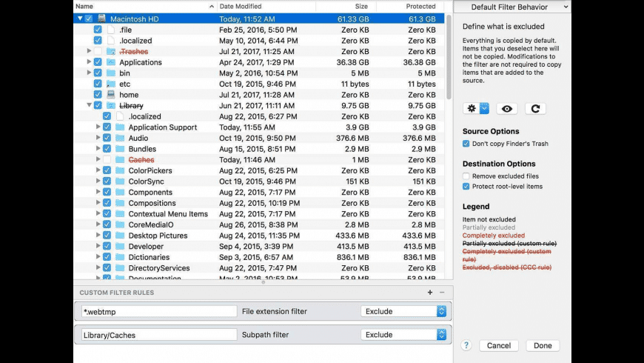
Task: Add a custom filter rule with plus
Action: coord(430,293)
